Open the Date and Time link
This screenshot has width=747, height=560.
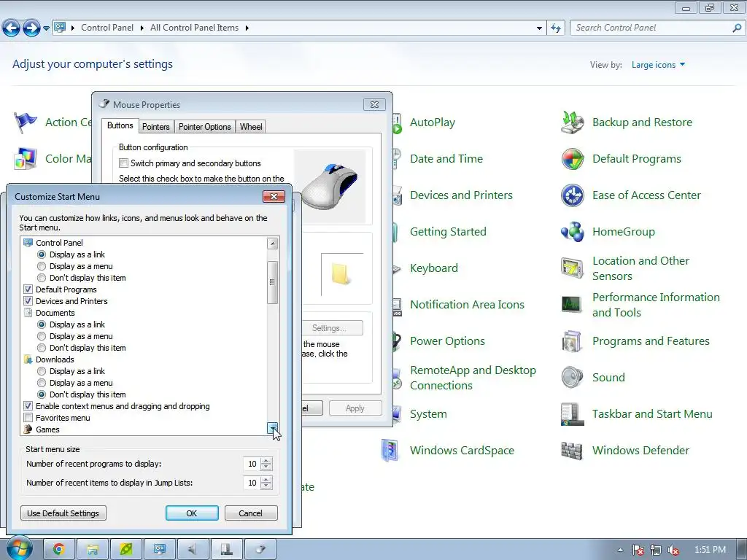point(446,159)
